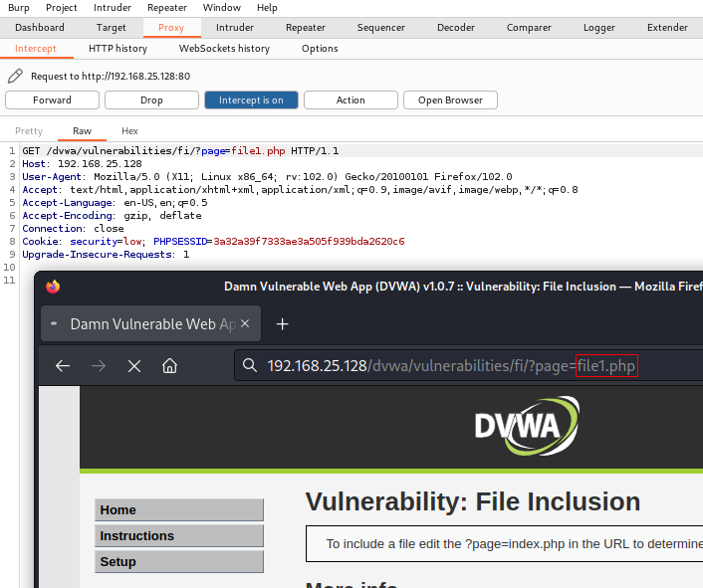
Task: Open the Extender tab
Action: [x=667, y=28]
